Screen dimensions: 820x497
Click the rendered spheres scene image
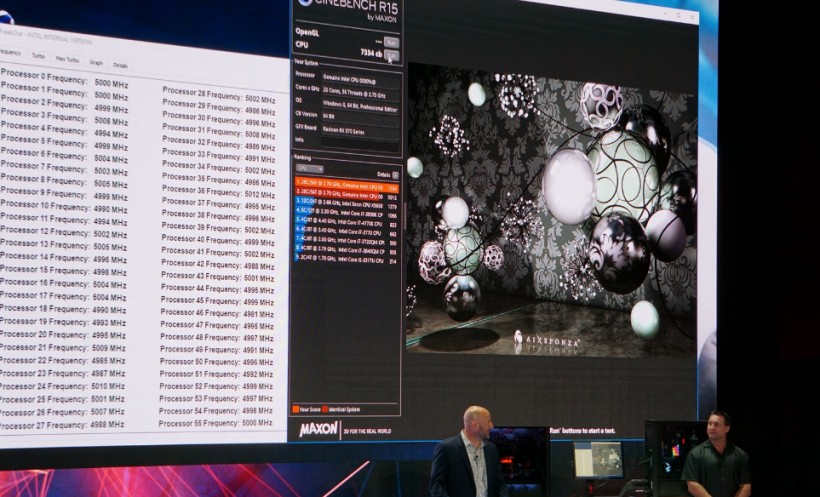point(551,211)
